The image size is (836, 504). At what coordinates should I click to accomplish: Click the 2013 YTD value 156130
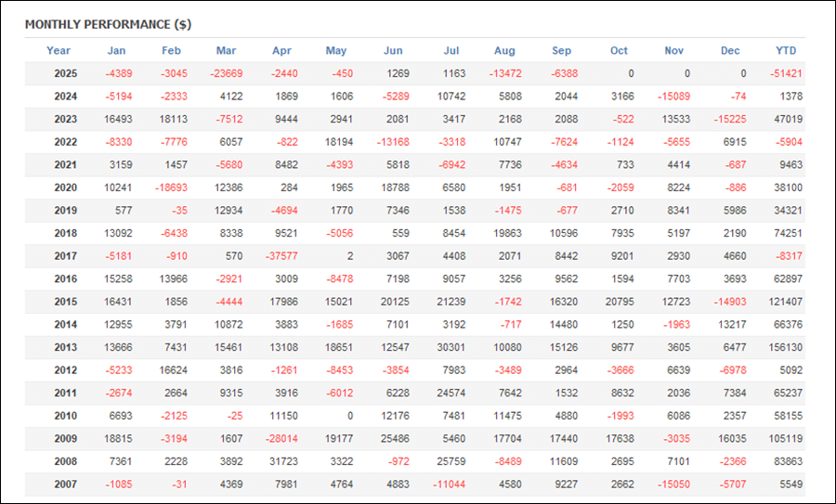[782, 347]
